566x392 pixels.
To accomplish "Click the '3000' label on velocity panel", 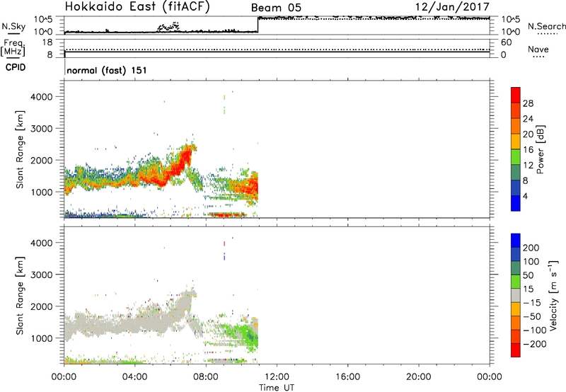I will [x=41, y=275].
